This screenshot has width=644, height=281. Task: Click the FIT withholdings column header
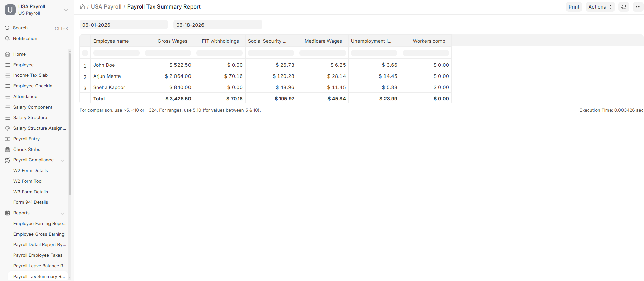tap(220, 41)
